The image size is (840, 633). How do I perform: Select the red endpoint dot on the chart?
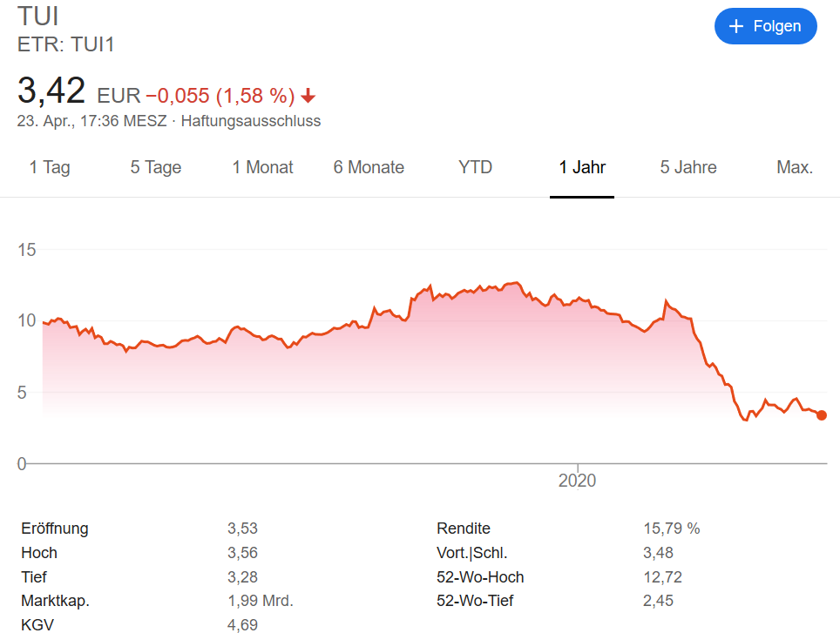[822, 415]
